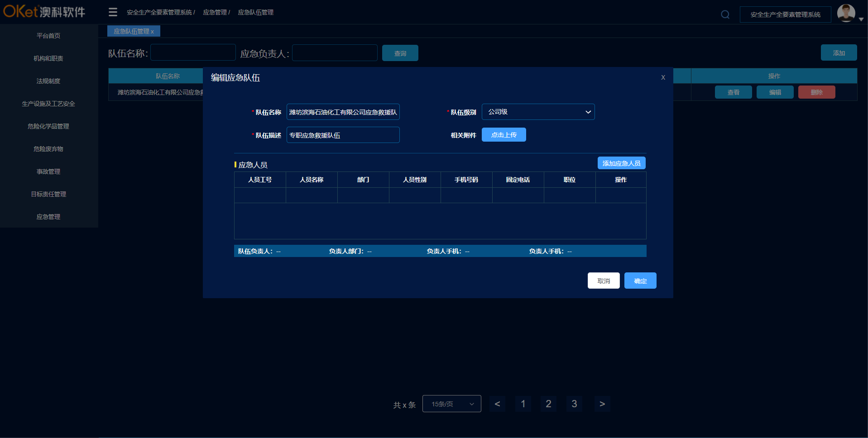
Task: Confirm the dialog with 确定
Action: 640,280
